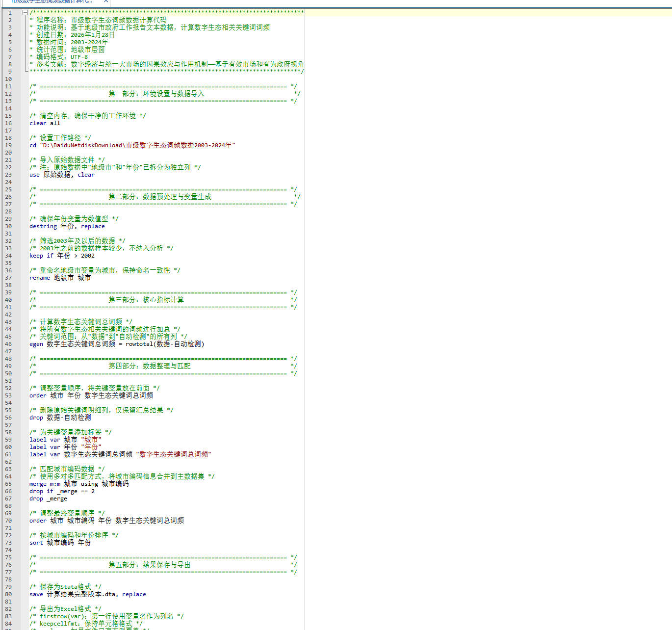The width and height of the screenshot is (672, 630).
Task: Click the 筛选2003年及以后的数据 comment
Action: [x=78, y=241]
